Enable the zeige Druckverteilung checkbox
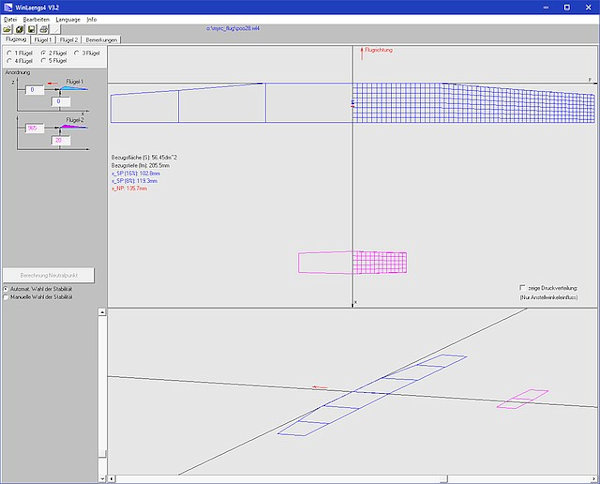Screen dimensions: 600x484 coord(523,287)
